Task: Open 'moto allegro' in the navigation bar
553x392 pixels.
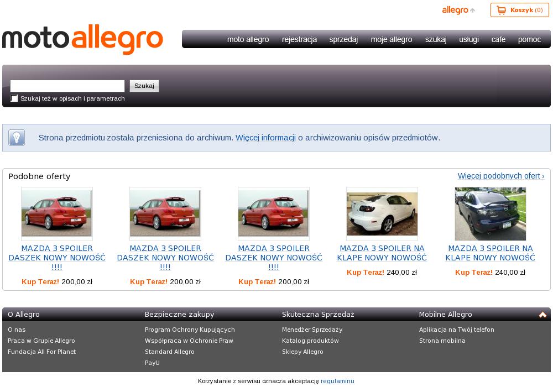Action: tap(248, 39)
